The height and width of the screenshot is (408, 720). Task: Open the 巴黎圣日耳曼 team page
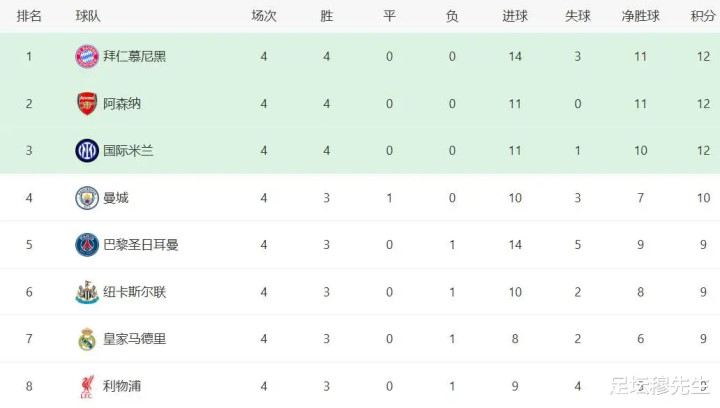(141, 244)
